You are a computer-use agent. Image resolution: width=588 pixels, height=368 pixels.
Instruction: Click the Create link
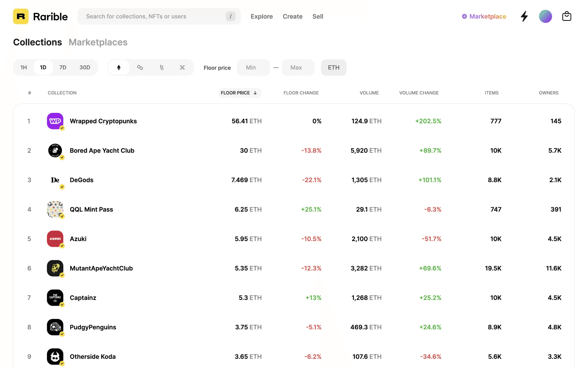click(x=292, y=17)
